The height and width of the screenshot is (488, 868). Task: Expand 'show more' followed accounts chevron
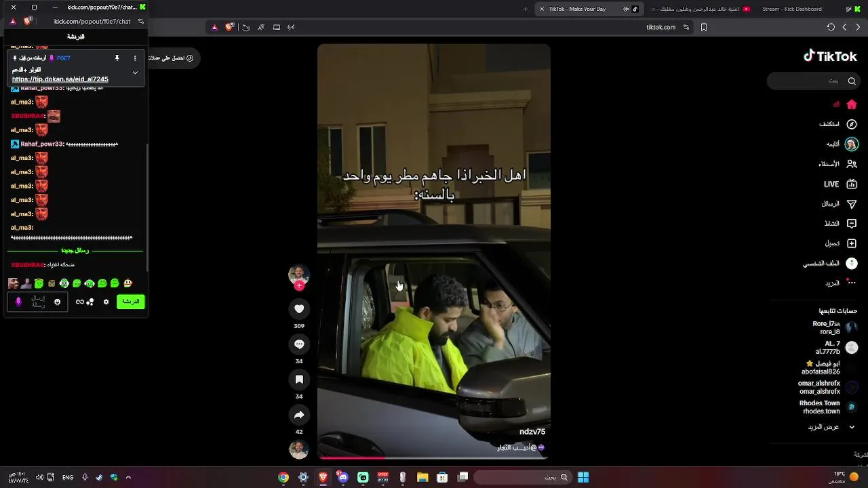[x=852, y=427]
